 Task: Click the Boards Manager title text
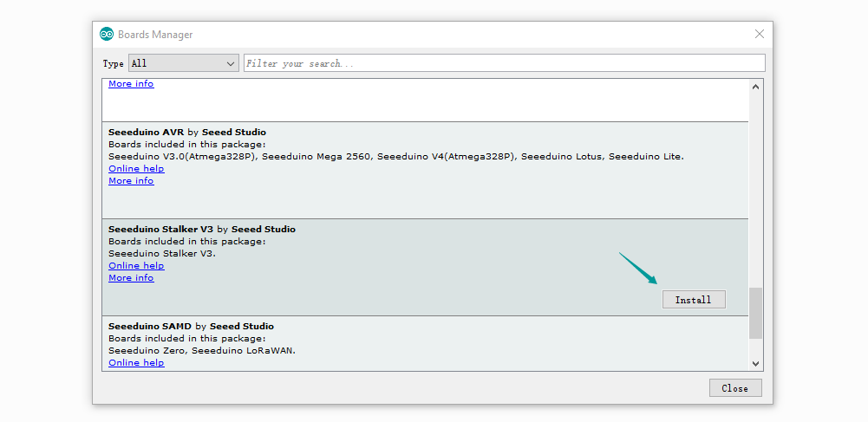[155, 35]
